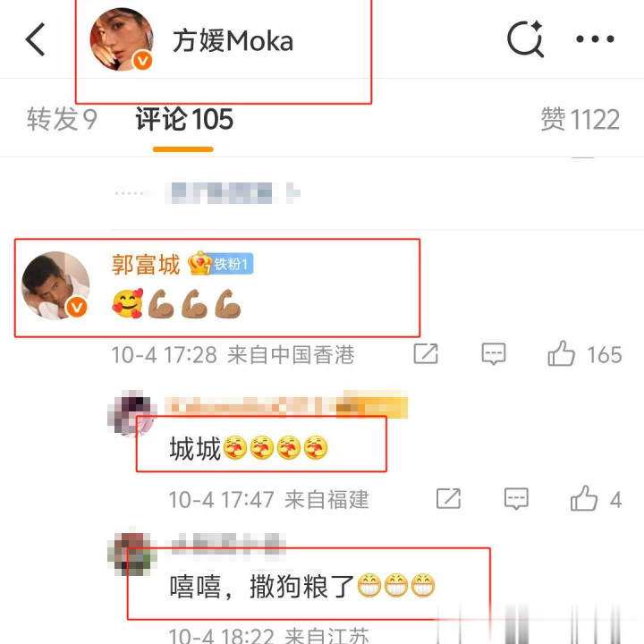Share 郭富城's comment with repost icon

click(426, 353)
